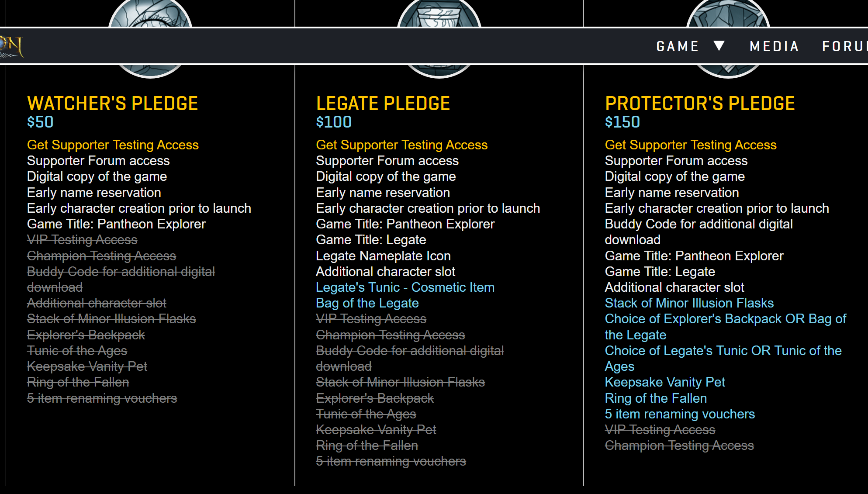Click Get Supporter Testing Access under Protector's Pledge

point(691,145)
